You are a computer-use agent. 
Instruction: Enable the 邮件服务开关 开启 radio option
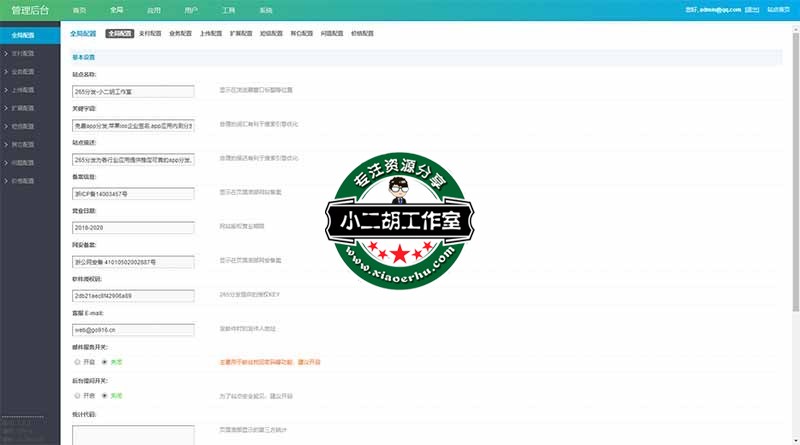click(x=78, y=361)
